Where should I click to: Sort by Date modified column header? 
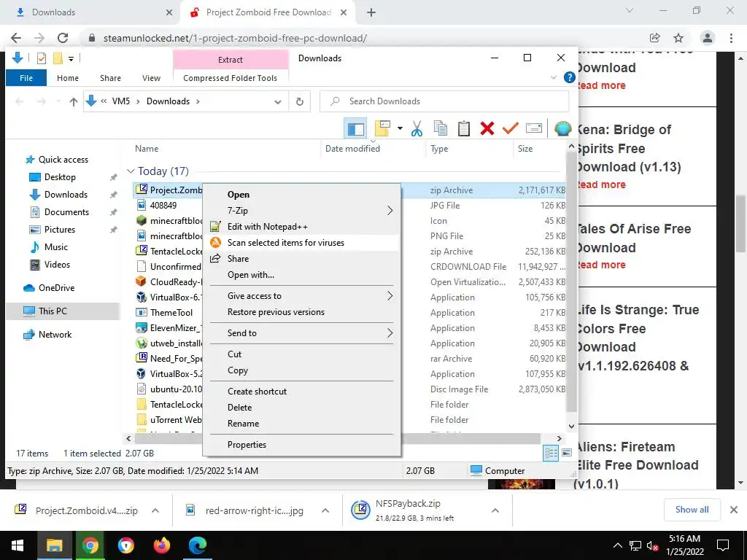click(x=352, y=149)
